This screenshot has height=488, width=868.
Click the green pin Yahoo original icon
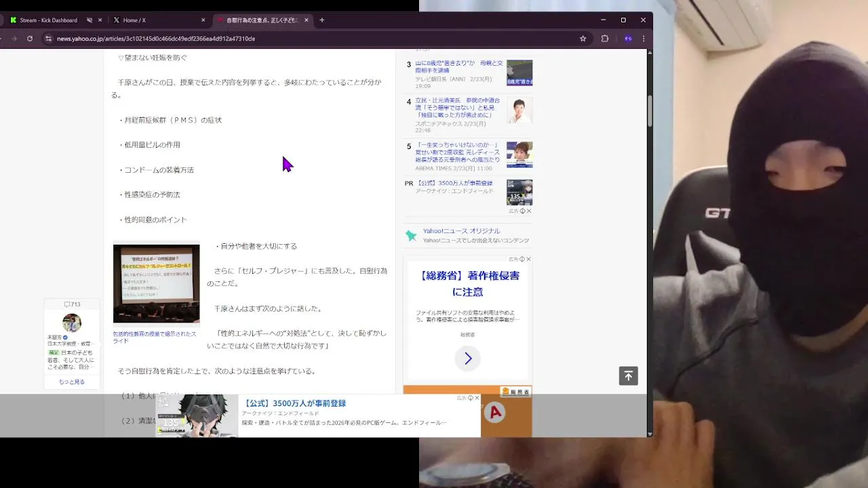(411, 235)
